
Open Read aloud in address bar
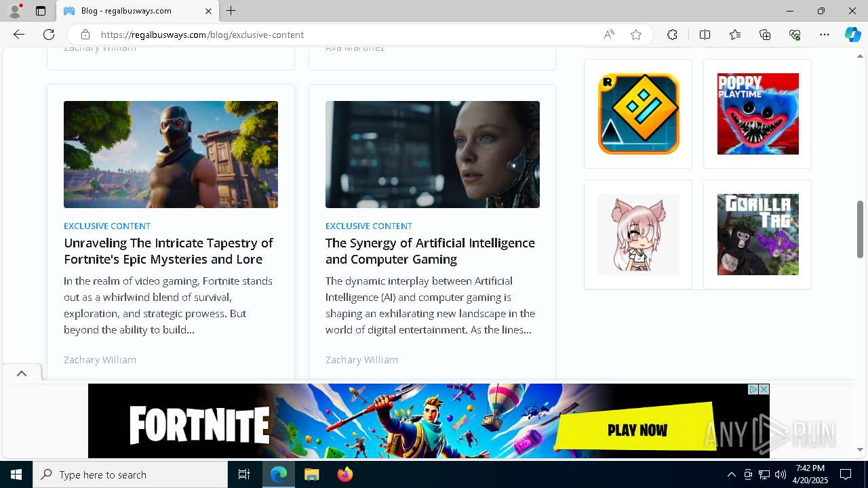tap(609, 35)
